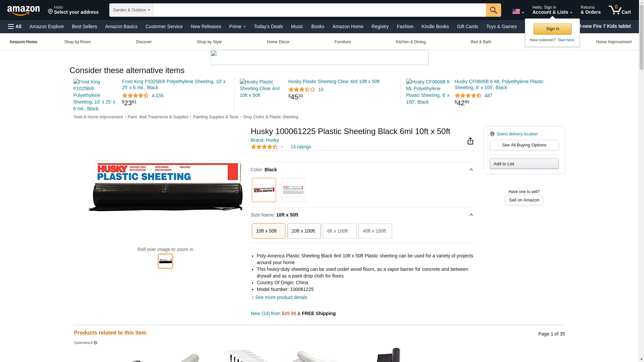Go to Kitchen & Dining tab
This screenshot has width=644, height=362.
point(411,42)
